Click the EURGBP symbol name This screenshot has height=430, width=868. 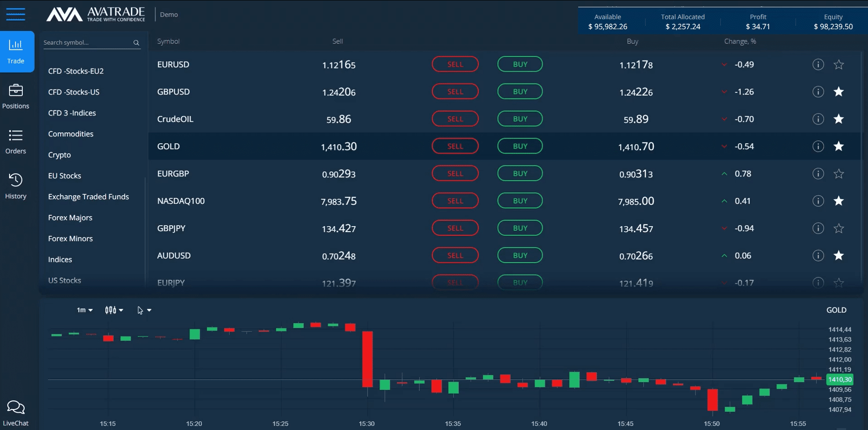(173, 174)
